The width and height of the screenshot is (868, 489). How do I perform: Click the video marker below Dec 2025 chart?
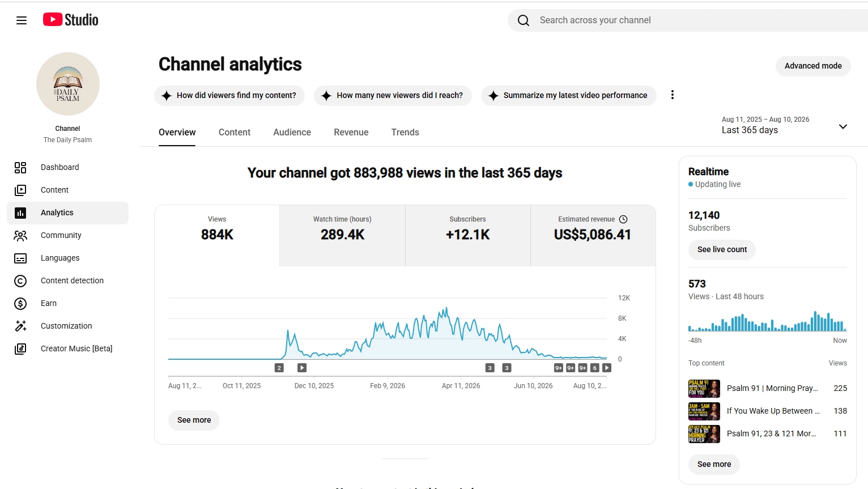click(302, 368)
